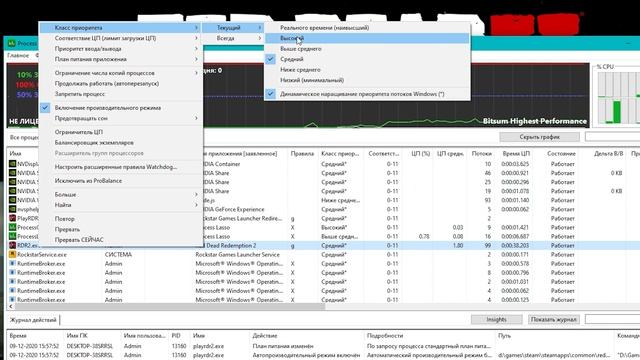Click the Insights button
The image size is (640, 360).
(x=496, y=320)
